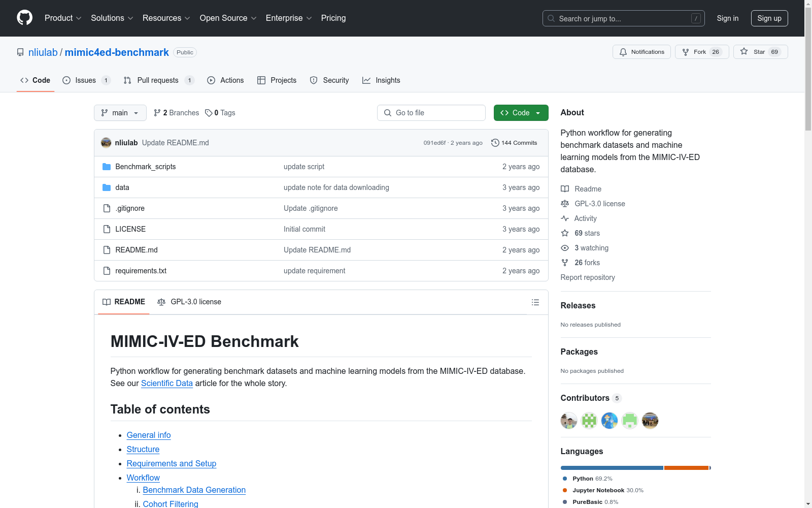Viewport: 812px width, 508px height.
Task: Jump to General info section
Action: click(149, 435)
